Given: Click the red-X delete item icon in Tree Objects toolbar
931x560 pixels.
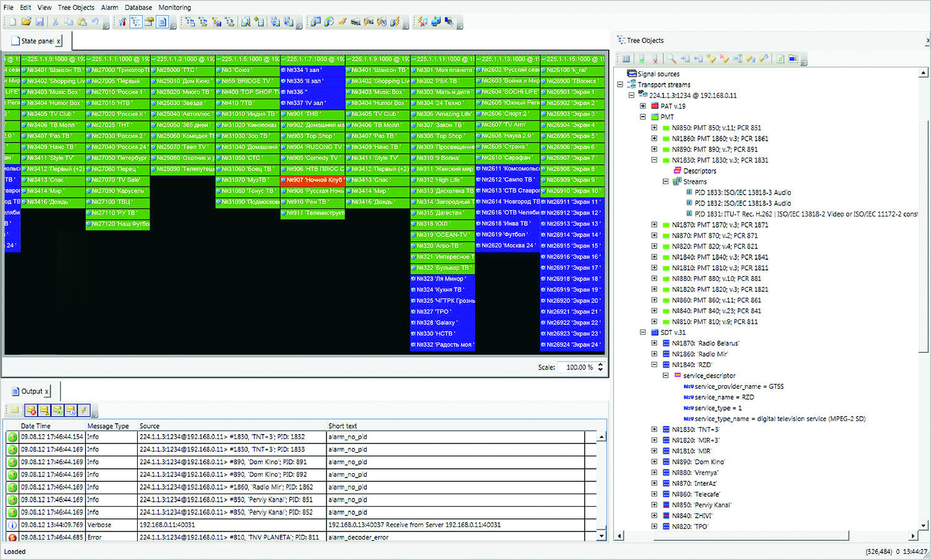Looking at the screenshot, I should 725,58.
